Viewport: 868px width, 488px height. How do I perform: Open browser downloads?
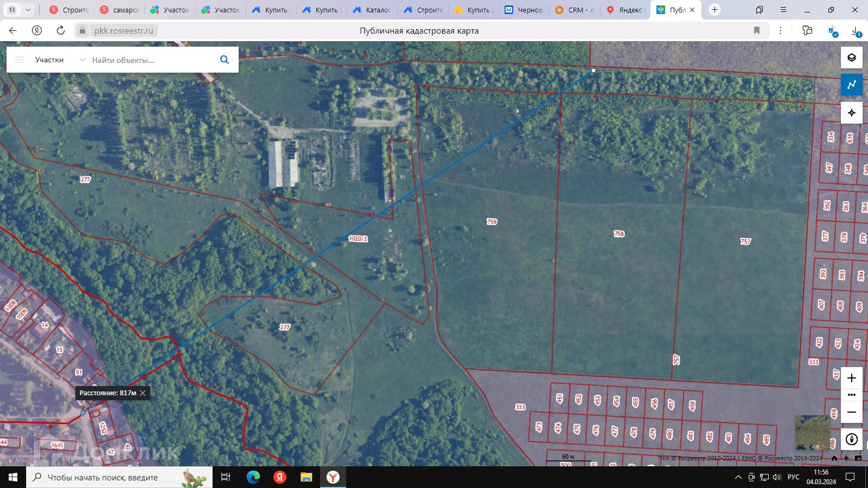856,31
